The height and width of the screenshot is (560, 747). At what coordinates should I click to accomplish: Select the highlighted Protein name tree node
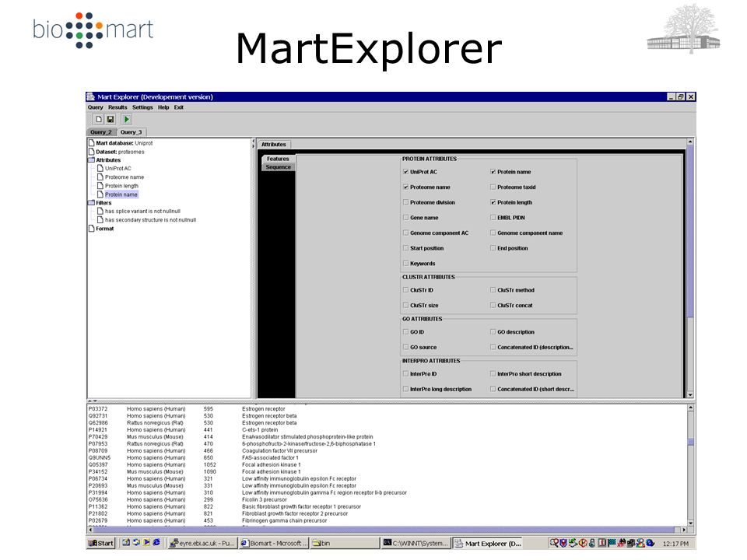click(121, 194)
